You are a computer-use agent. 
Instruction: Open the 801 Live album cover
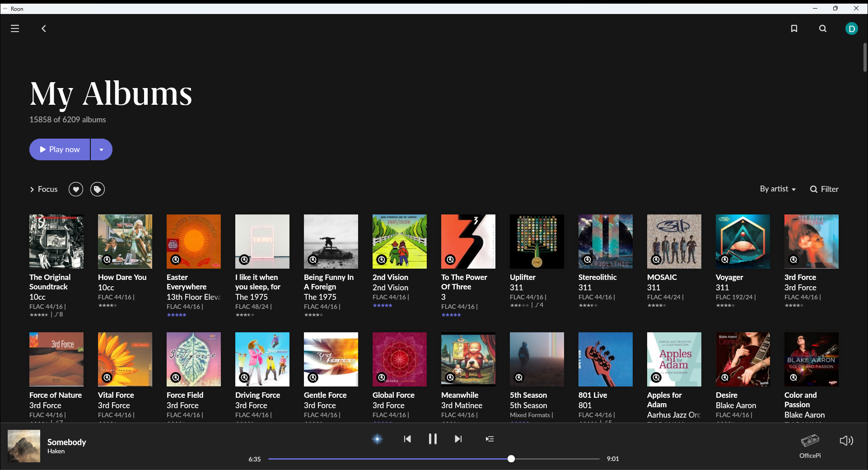[x=606, y=359]
